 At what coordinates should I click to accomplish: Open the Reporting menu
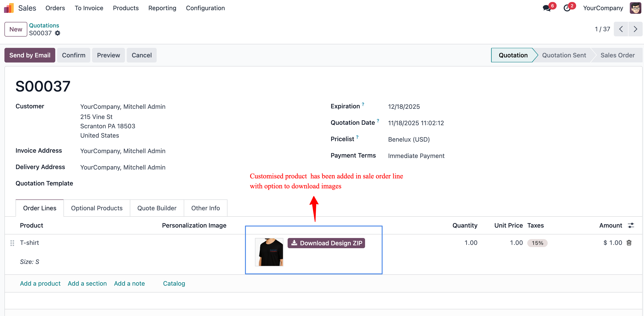point(162,8)
